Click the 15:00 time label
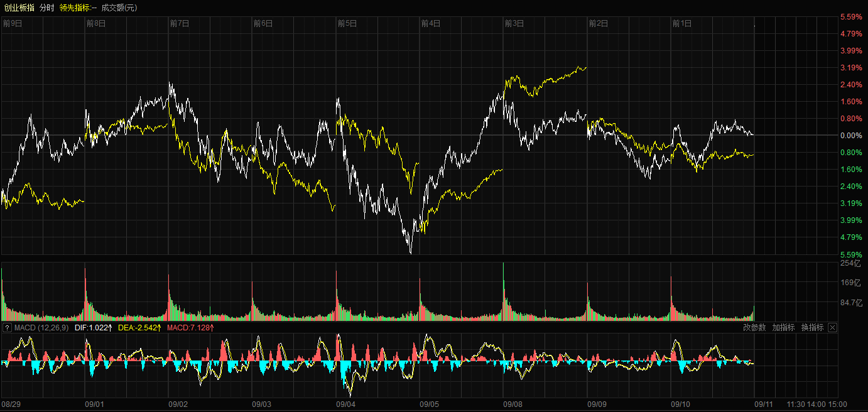The height and width of the screenshot is (412, 868). tap(837, 404)
